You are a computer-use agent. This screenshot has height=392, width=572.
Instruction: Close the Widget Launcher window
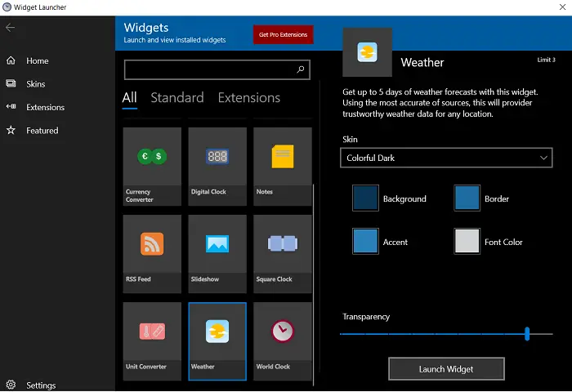tap(562, 7)
